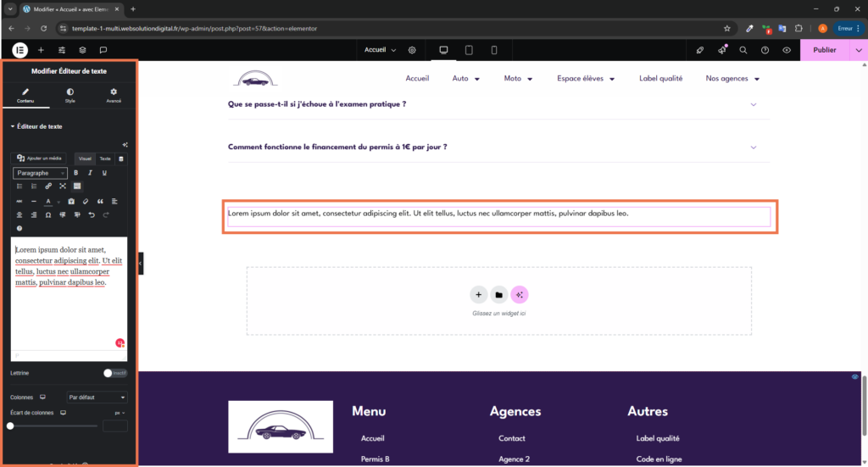Switch to the Style tab
This screenshot has width=868, height=467.
pyautogui.click(x=70, y=95)
